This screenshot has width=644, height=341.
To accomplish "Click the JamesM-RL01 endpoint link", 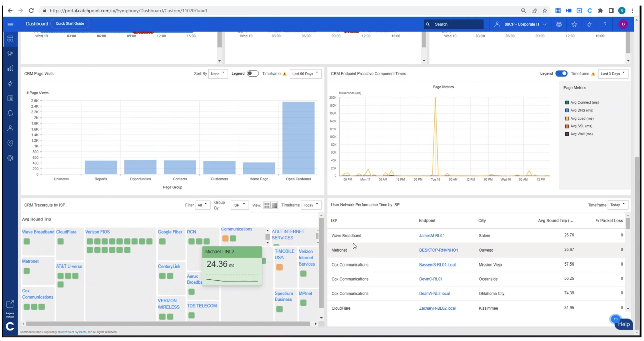I will pyautogui.click(x=431, y=235).
